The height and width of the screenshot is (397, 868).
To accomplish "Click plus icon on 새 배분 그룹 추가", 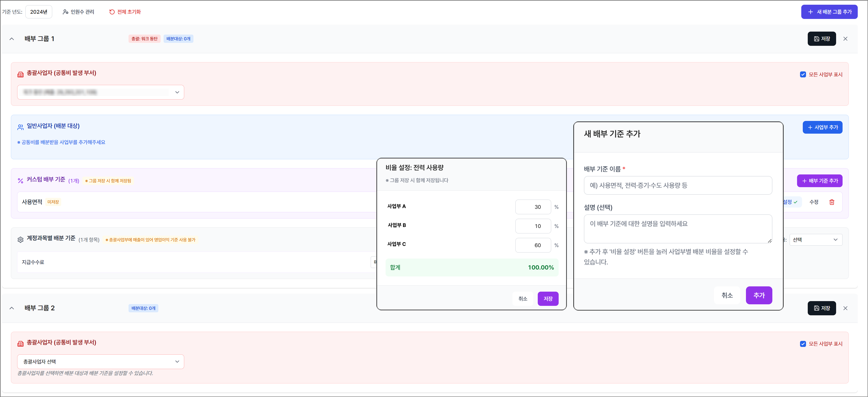I will pyautogui.click(x=810, y=12).
